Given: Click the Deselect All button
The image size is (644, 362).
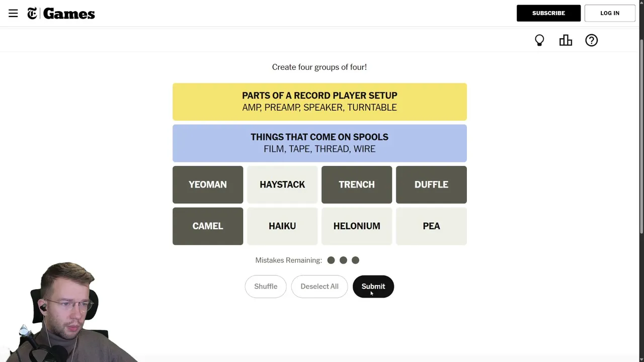Looking at the screenshot, I should click(x=319, y=287).
